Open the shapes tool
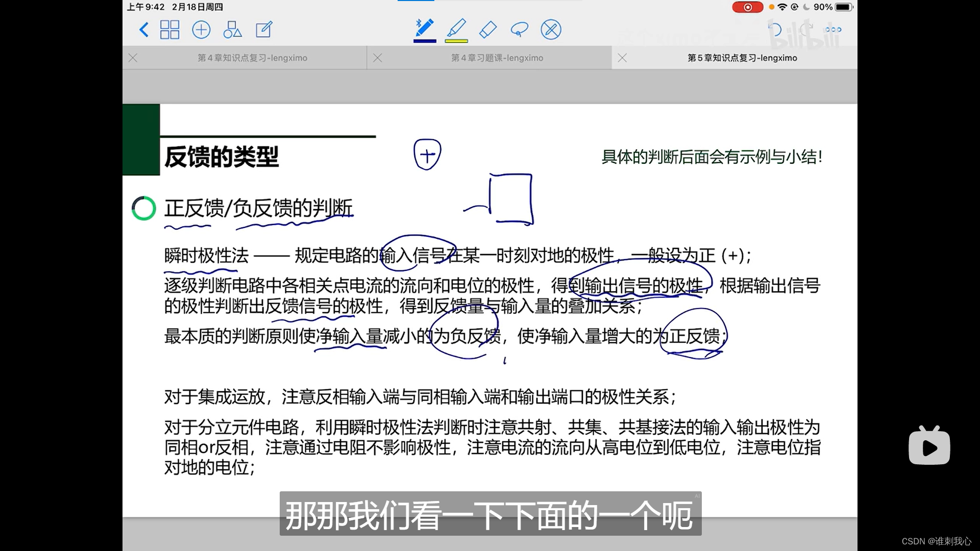 click(x=232, y=30)
